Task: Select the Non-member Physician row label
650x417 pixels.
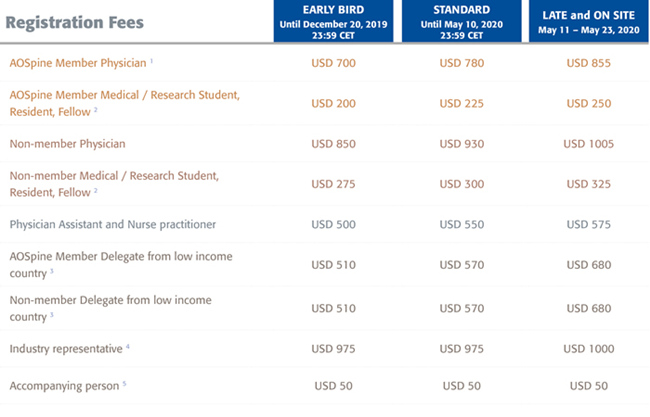Action: 68,144
